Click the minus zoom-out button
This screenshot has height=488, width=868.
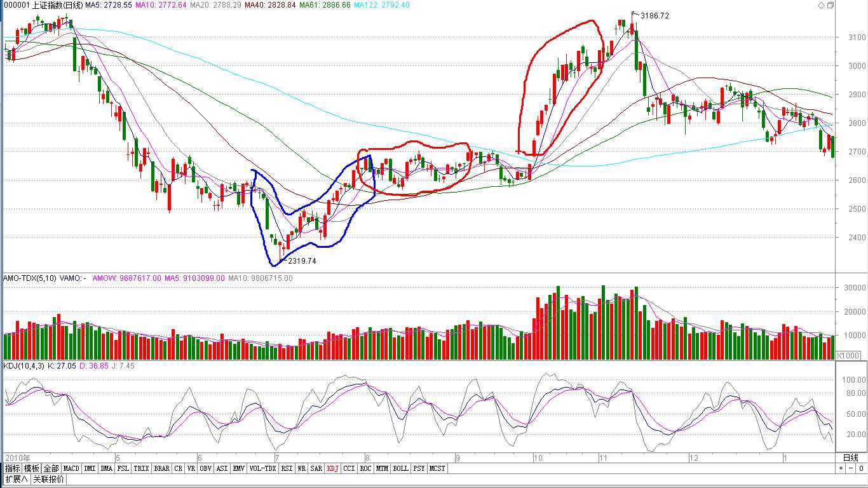pos(850,468)
